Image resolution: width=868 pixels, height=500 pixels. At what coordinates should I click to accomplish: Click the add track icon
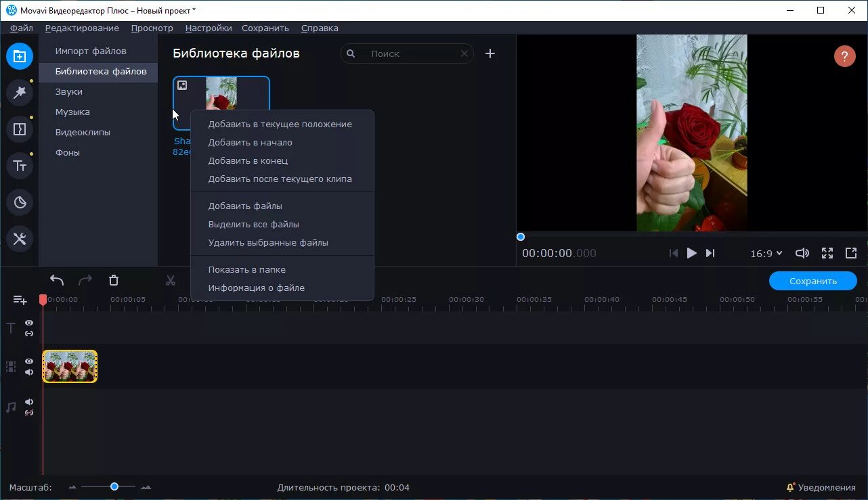pyautogui.click(x=20, y=300)
